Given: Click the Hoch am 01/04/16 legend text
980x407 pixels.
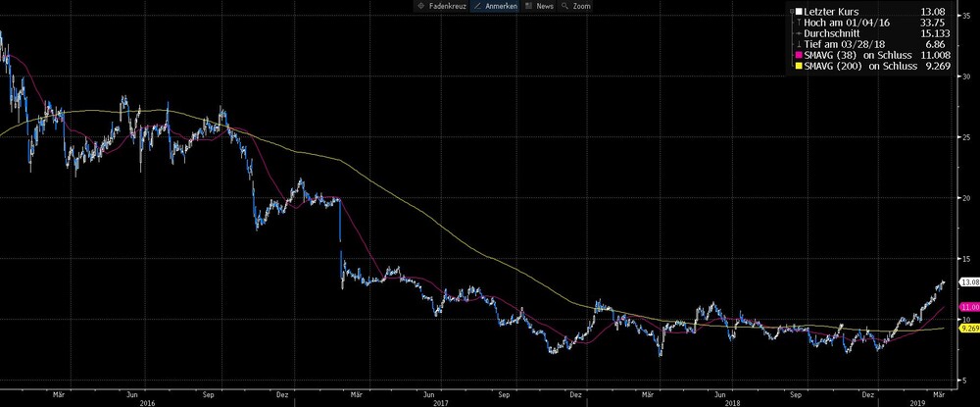Looking at the screenshot, I should [x=847, y=23].
